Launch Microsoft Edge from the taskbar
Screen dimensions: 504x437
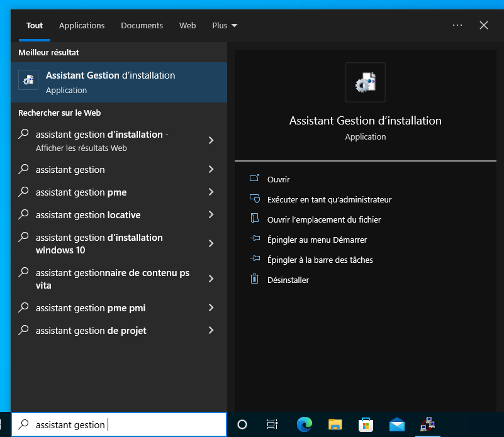coord(304,424)
